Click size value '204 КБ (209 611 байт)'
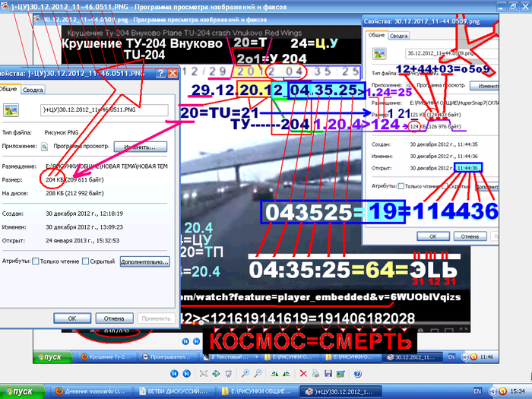 74,180
